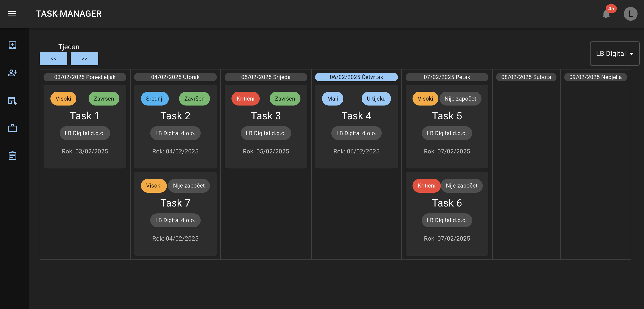
Task: Go to previous week with << button
Action: (x=53, y=58)
